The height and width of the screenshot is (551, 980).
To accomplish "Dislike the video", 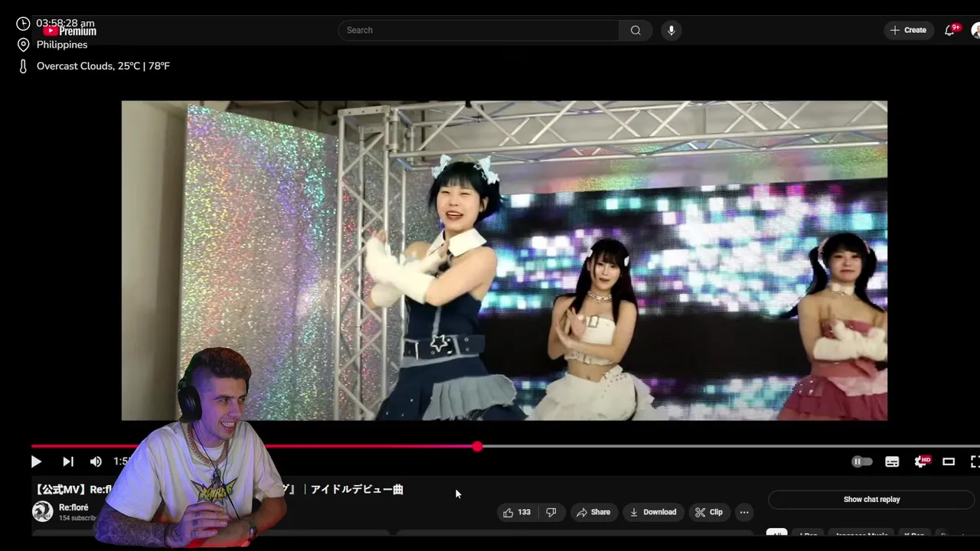I will [x=550, y=512].
